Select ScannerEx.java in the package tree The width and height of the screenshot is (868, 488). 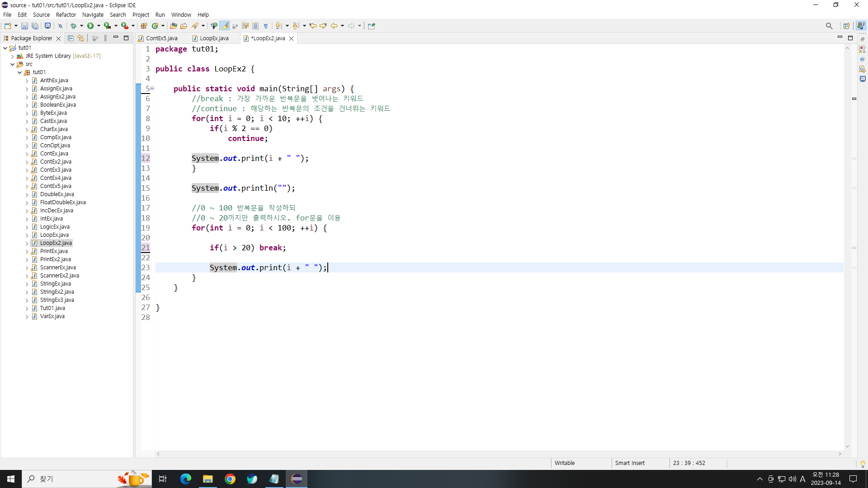point(58,267)
